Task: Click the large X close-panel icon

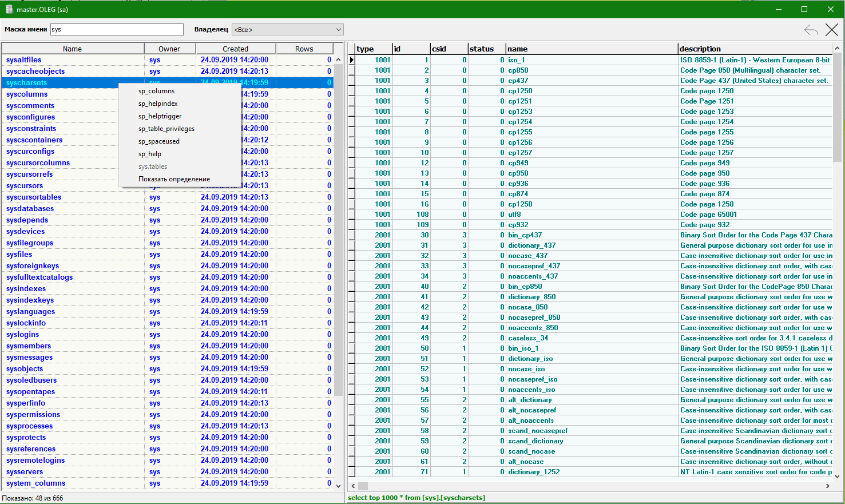Action: click(831, 30)
